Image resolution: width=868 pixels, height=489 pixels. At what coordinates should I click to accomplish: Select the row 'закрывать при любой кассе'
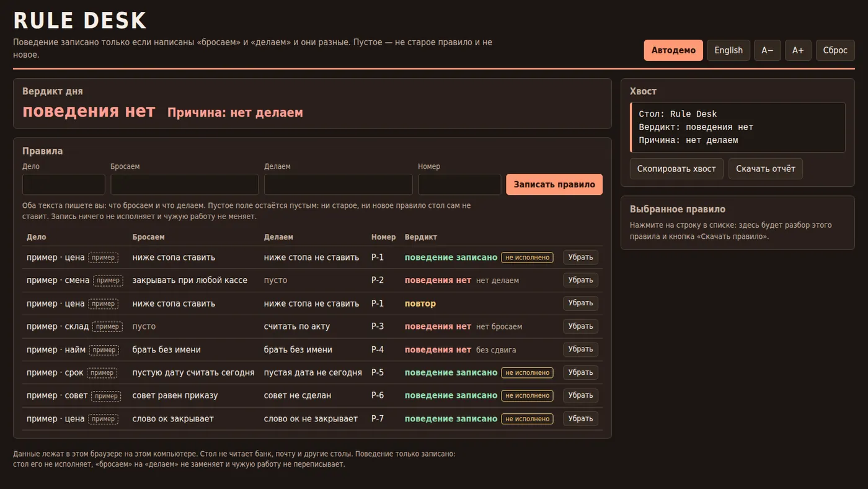pos(312,280)
